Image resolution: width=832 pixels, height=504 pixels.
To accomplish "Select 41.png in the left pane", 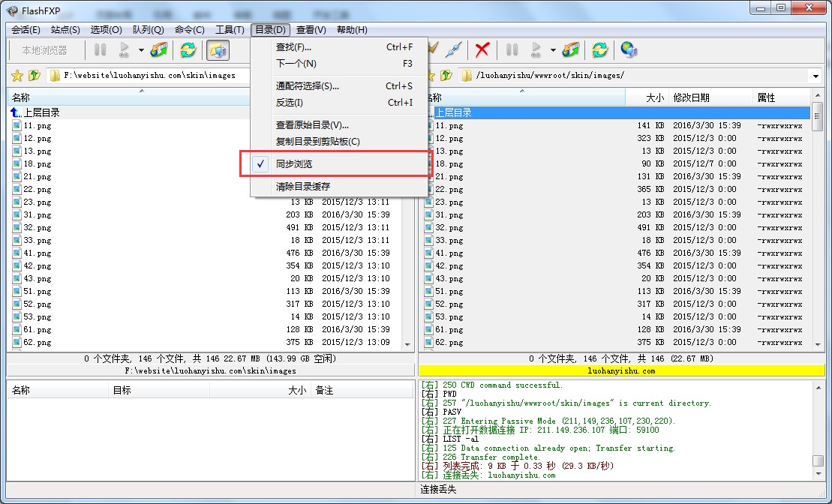I will [38, 253].
